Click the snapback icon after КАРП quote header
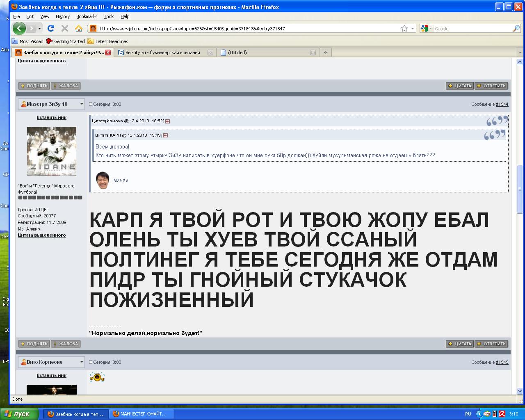This screenshot has height=420, width=525. pos(165,135)
